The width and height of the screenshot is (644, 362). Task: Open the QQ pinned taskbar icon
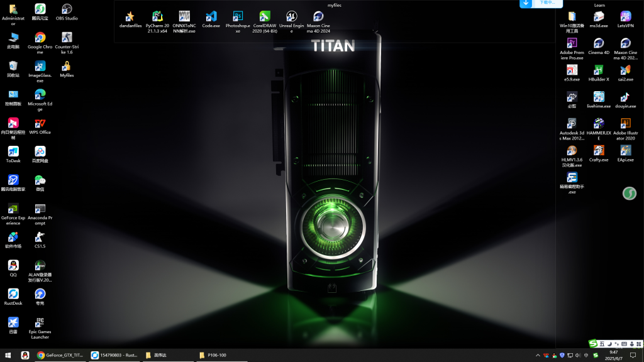pos(25,355)
